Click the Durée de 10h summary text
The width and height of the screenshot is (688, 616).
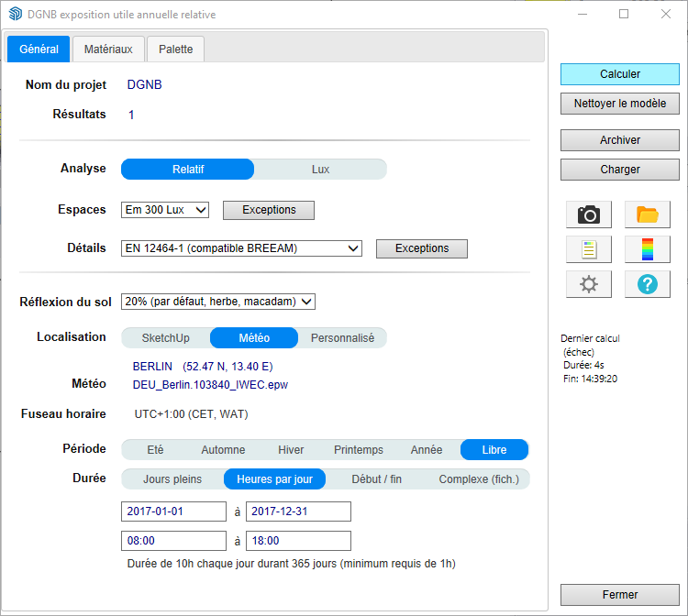coord(292,564)
